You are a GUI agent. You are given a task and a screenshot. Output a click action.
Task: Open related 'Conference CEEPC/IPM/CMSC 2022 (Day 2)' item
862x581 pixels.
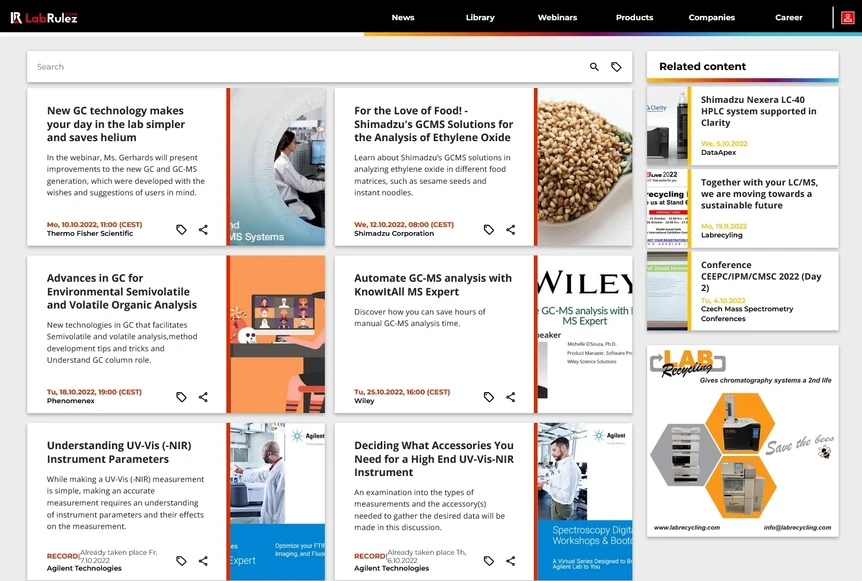pyautogui.click(x=761, y=276)
